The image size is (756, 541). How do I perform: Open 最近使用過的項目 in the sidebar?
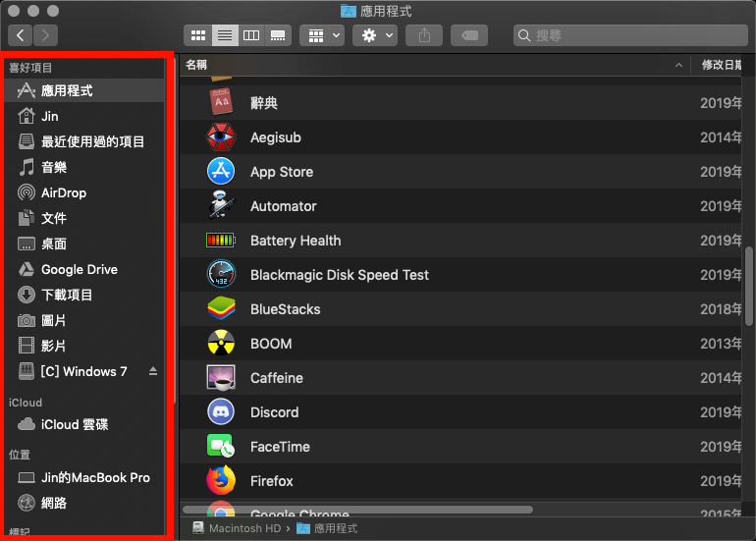(x=84, y=141)
